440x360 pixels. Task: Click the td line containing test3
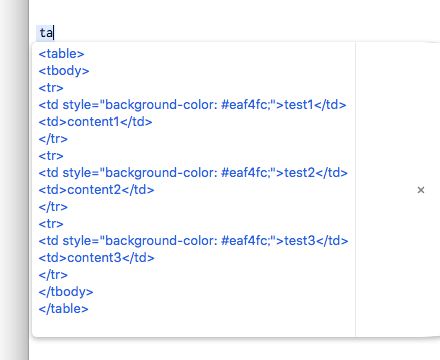[x=193, y=241]
